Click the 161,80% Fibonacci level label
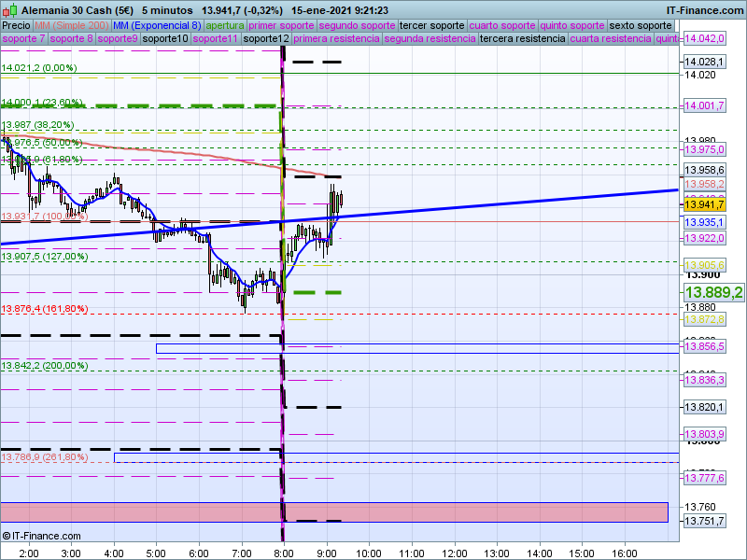The height and width of the screenshot is (560, 747). pyautogui.click(x=45, y=309)
